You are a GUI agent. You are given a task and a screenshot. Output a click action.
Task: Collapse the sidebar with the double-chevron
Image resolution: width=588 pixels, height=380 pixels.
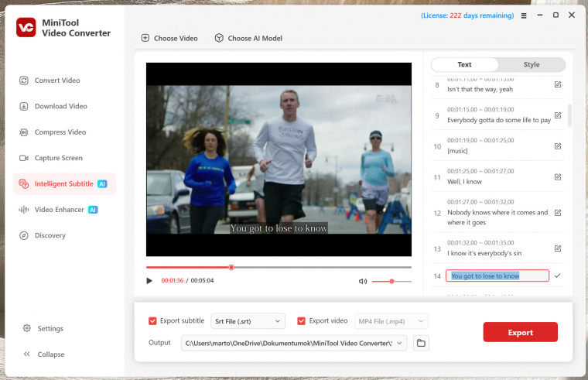coord(26,354)
